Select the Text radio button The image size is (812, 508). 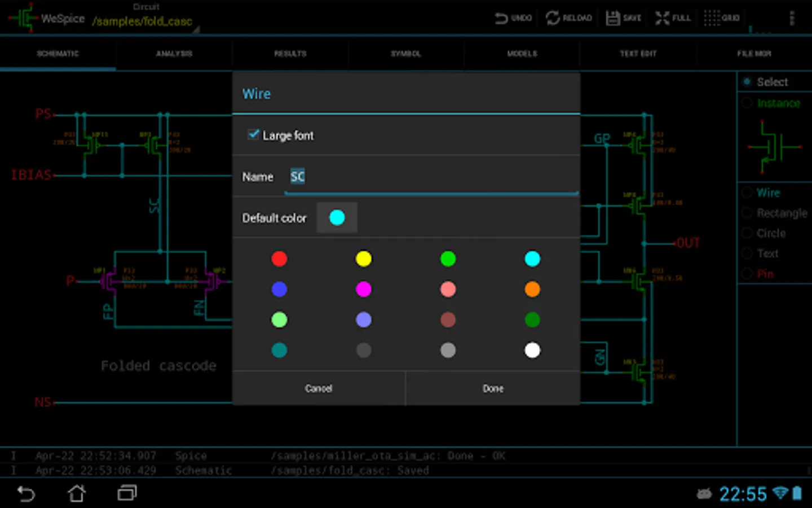coord(747,253)
